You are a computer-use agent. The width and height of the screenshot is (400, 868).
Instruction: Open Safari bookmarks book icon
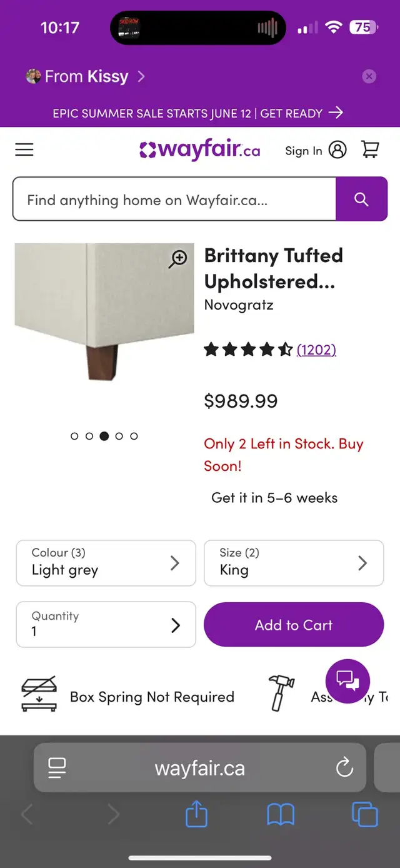tap(281, 815)
